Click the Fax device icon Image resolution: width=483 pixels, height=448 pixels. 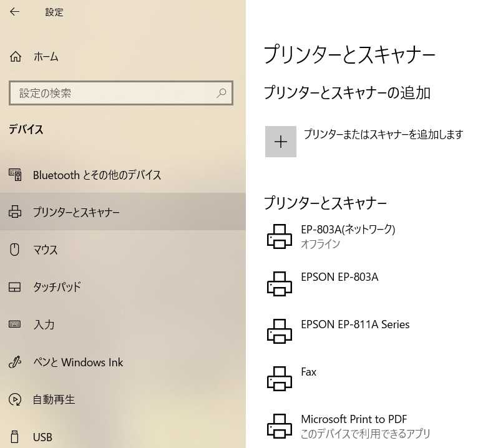(279, 379)
